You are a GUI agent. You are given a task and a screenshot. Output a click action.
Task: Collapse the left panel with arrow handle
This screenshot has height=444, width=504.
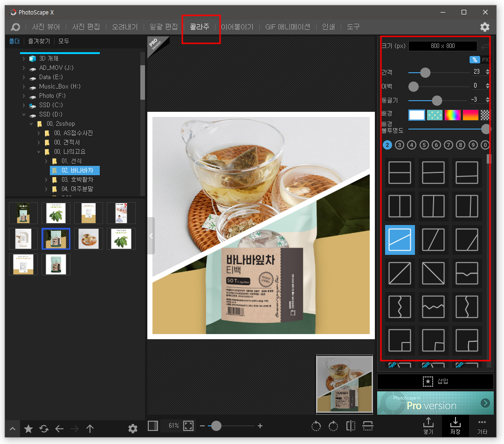[151, 236]
